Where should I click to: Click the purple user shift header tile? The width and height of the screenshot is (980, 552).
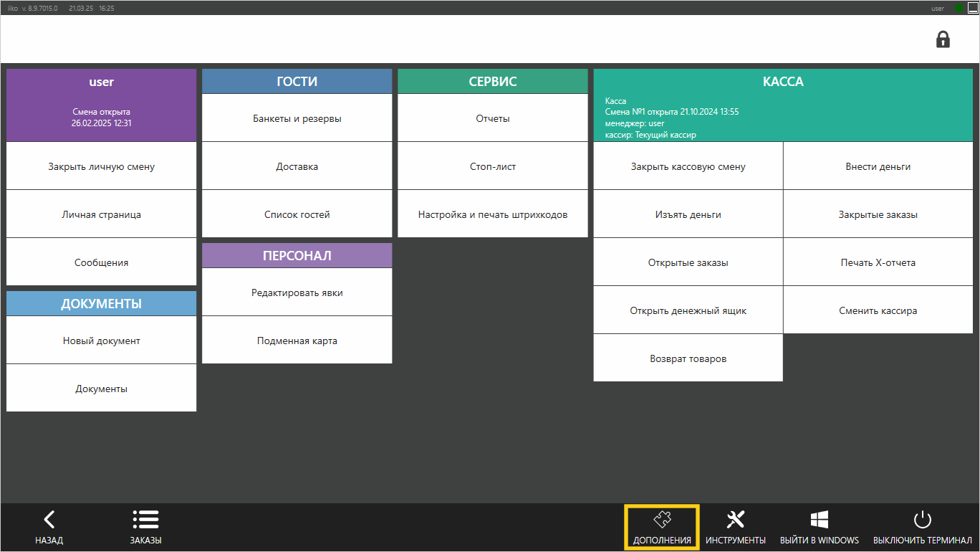[x=102, y=105]
